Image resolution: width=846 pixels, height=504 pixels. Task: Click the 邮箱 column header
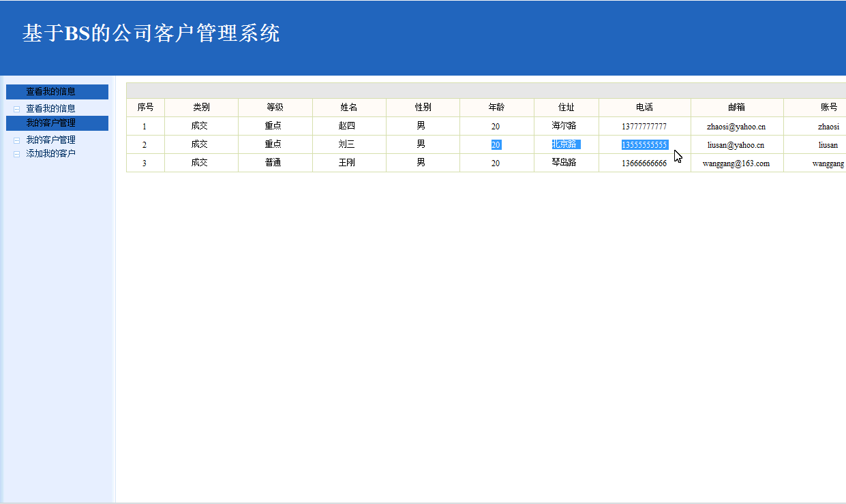tap(736, 108)
